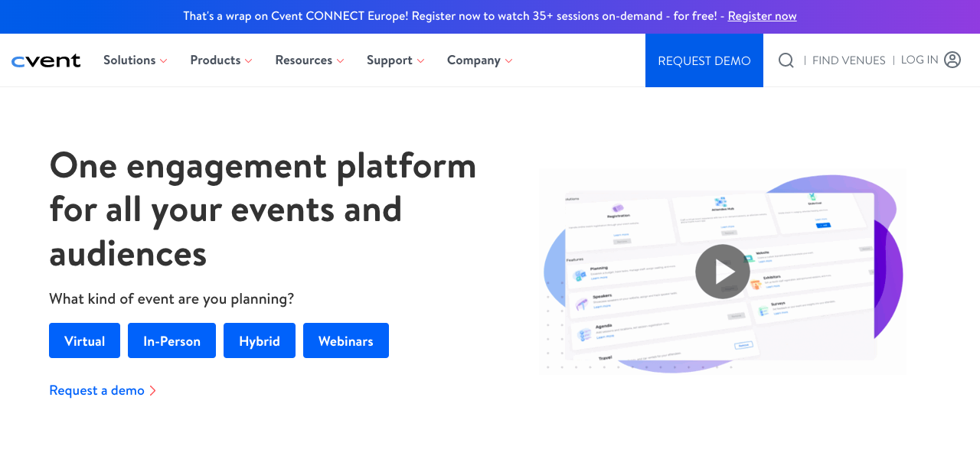Expand the Company dropdown chevron

[x=508, y=61]
